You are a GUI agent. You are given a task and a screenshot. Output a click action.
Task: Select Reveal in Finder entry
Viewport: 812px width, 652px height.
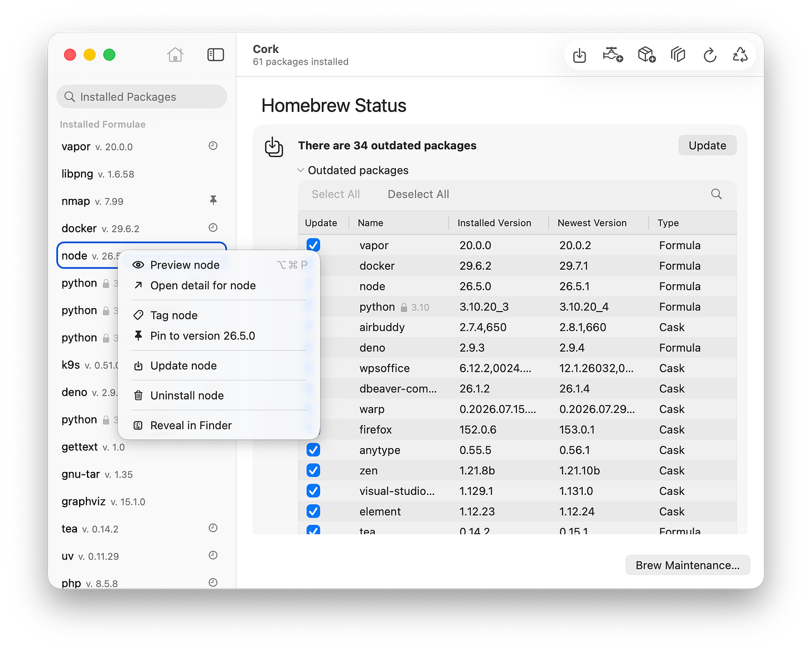pyautogui.click(x=219, y=426)
